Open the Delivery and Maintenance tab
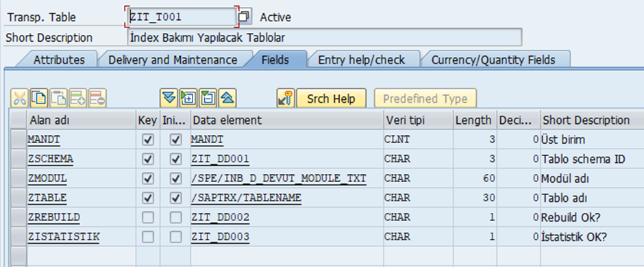This screenshot has width=644, height=267. (x=173, y=60)
